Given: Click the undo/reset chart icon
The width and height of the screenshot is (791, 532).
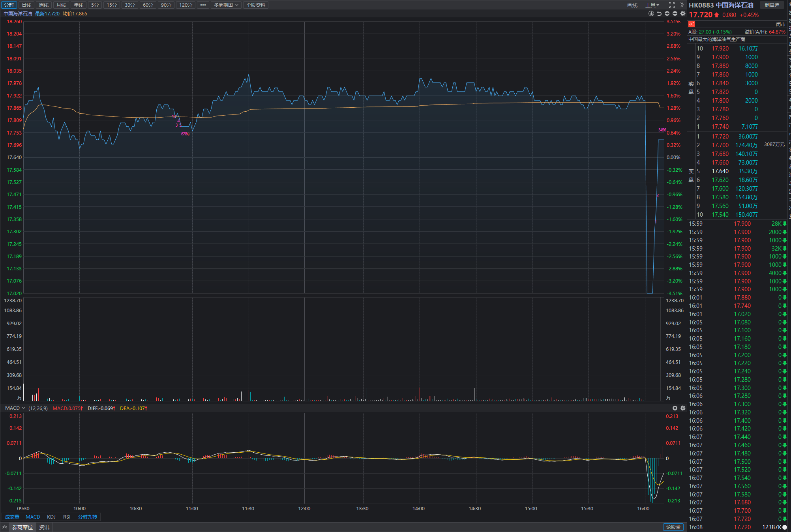Looking at the screenshot, I should [659, 13].
